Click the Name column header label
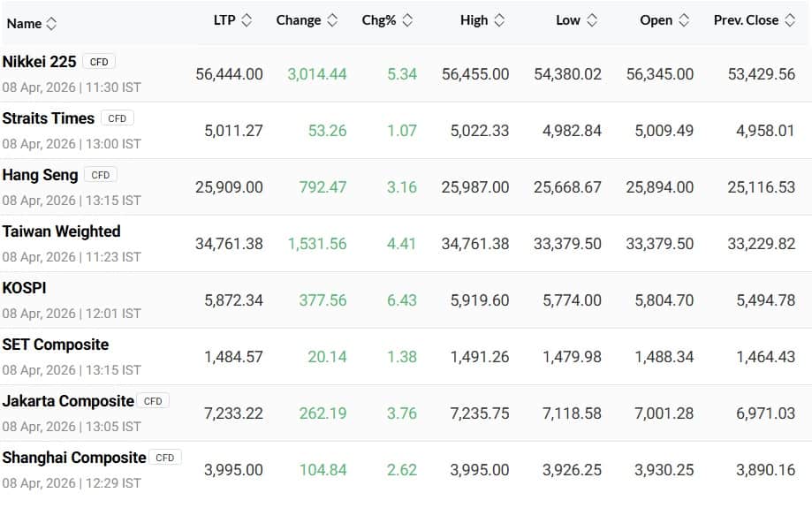812x508 pixels. coord(25,24)
